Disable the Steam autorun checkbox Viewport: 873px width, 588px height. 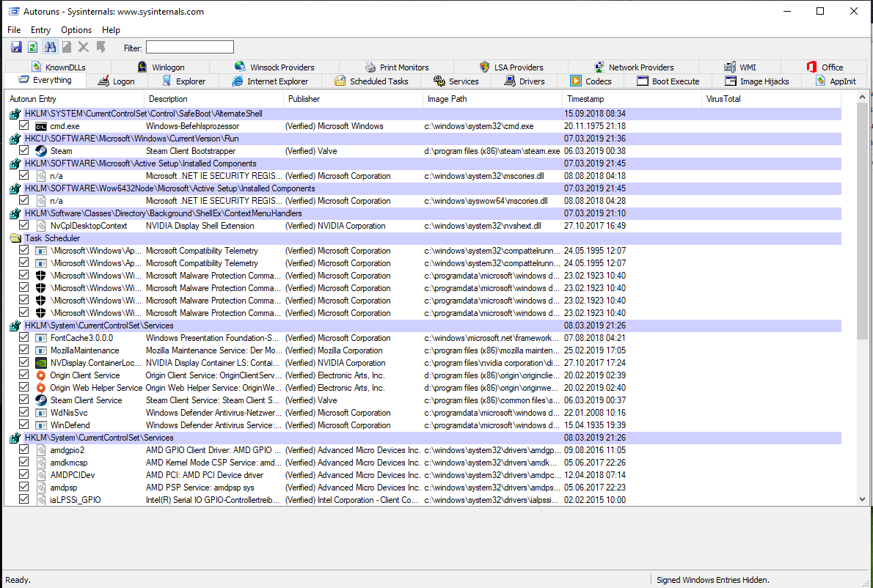pyautogui.click(x=24, y=150)
